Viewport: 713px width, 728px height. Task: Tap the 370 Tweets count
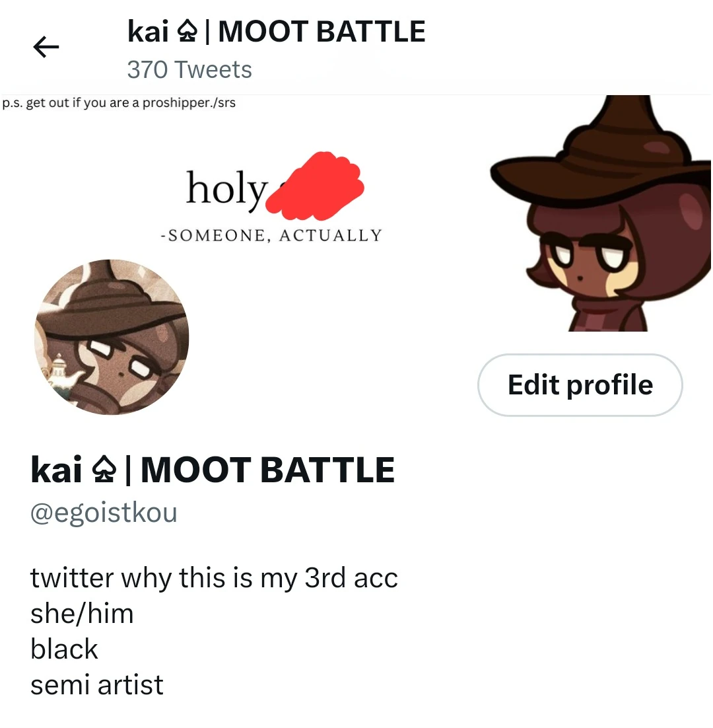[x=189, y=69]
